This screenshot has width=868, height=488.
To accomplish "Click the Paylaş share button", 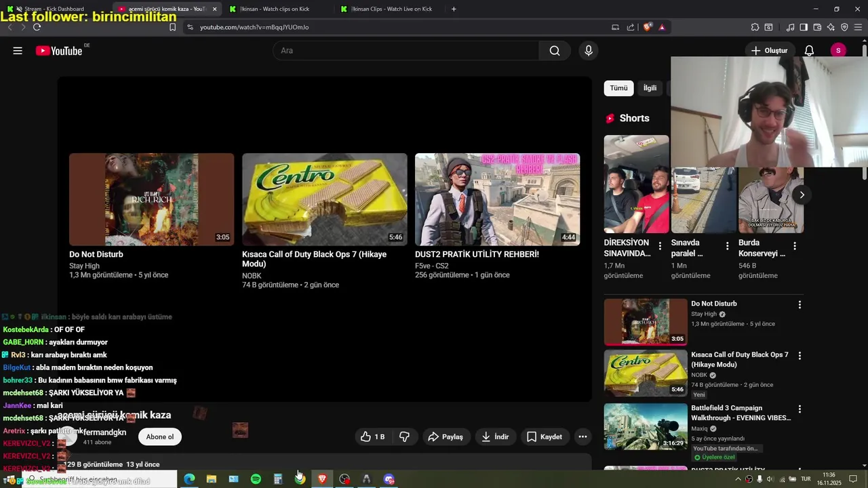I will coord(445,436).
